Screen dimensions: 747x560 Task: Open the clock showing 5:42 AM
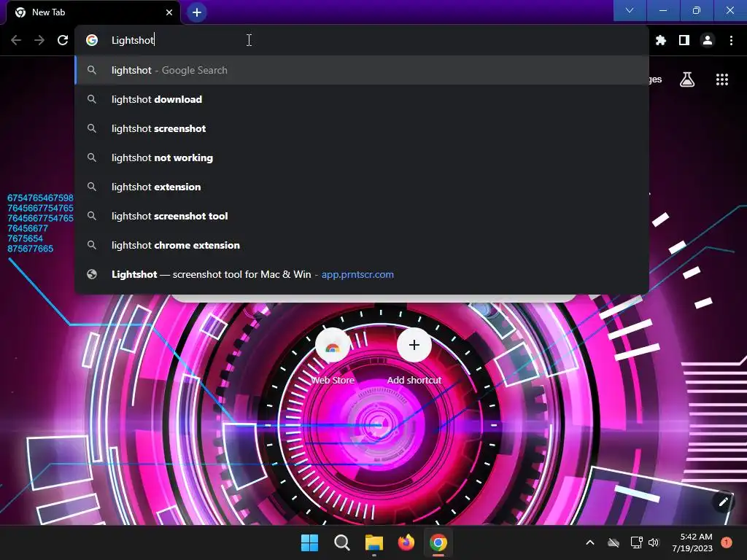pos(692,542)
